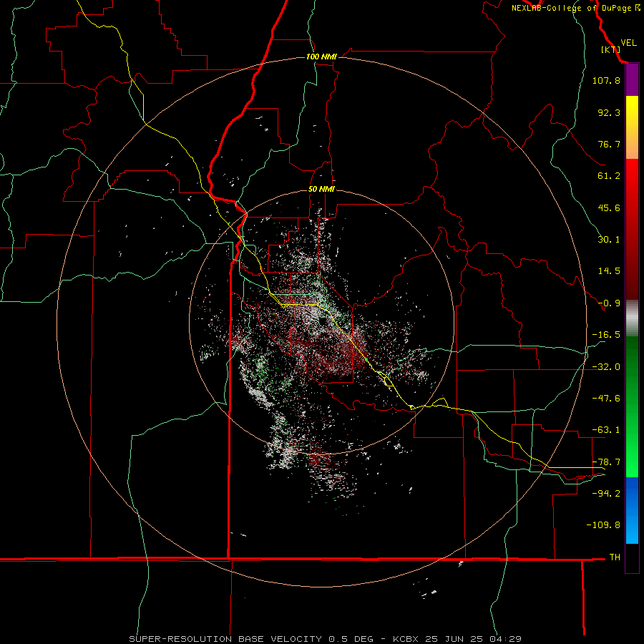644x644 pixels.
Task: Click the '-63.1' scale value
Action: click(606, 430)
